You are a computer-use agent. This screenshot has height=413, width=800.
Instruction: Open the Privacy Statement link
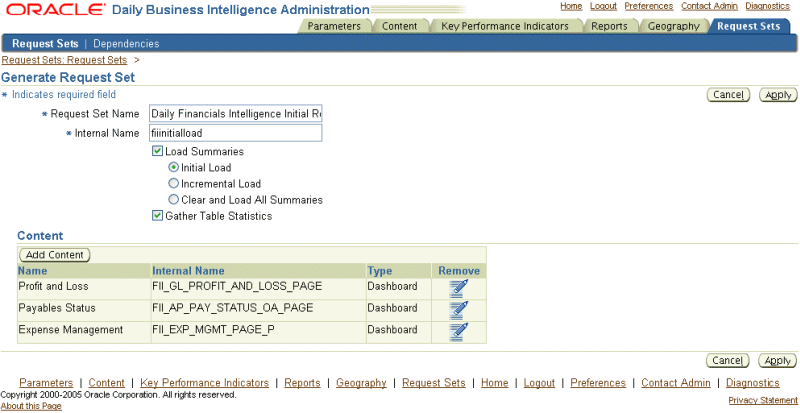(763, 400)
